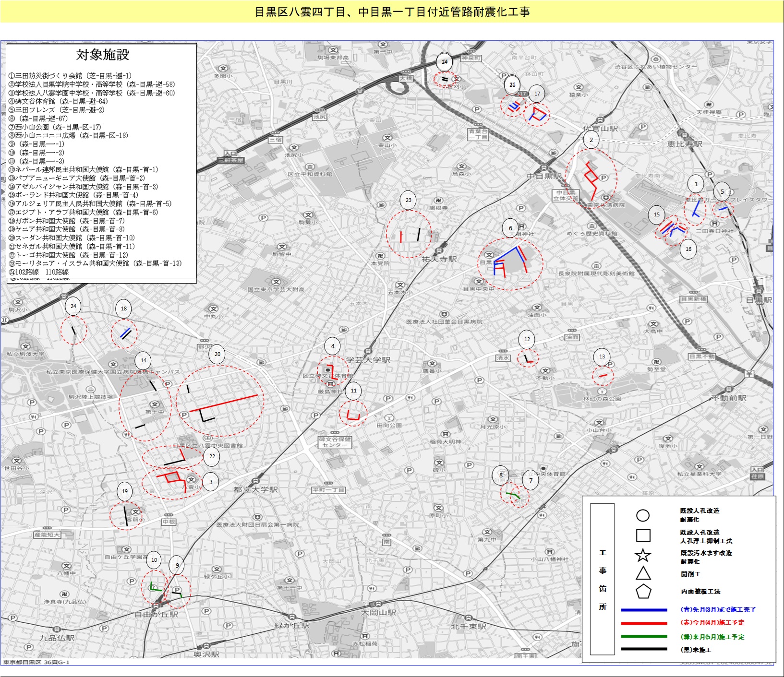
Task: Select the red legend line for April work
Action: tap(643, 623)
